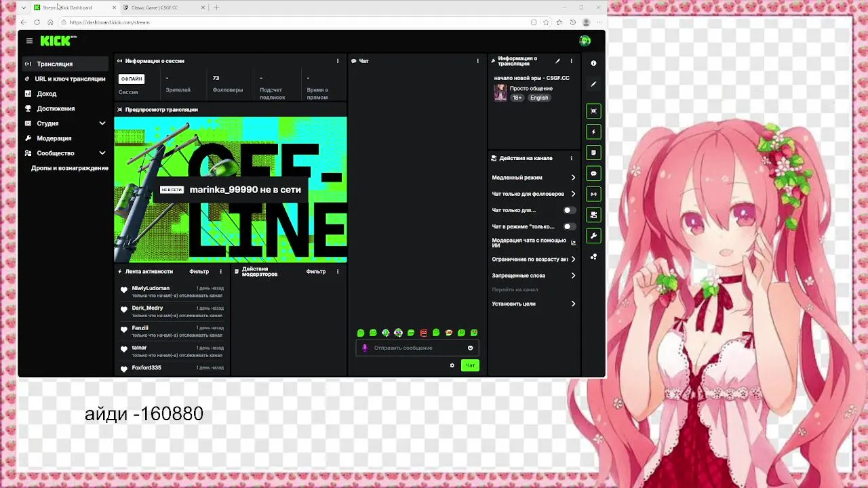
Task: Switch to the Stream Kick Dashboard tab
Action: pos(75,7)
